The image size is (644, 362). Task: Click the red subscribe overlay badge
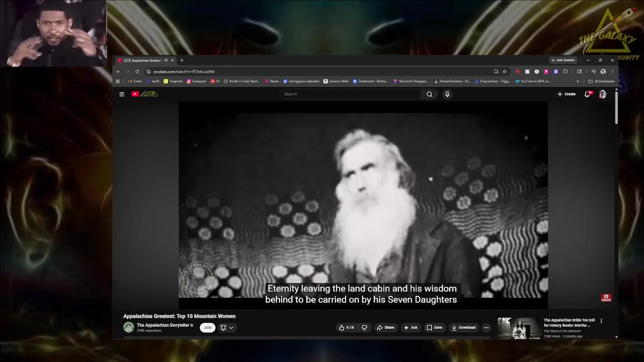pos(606,298)
